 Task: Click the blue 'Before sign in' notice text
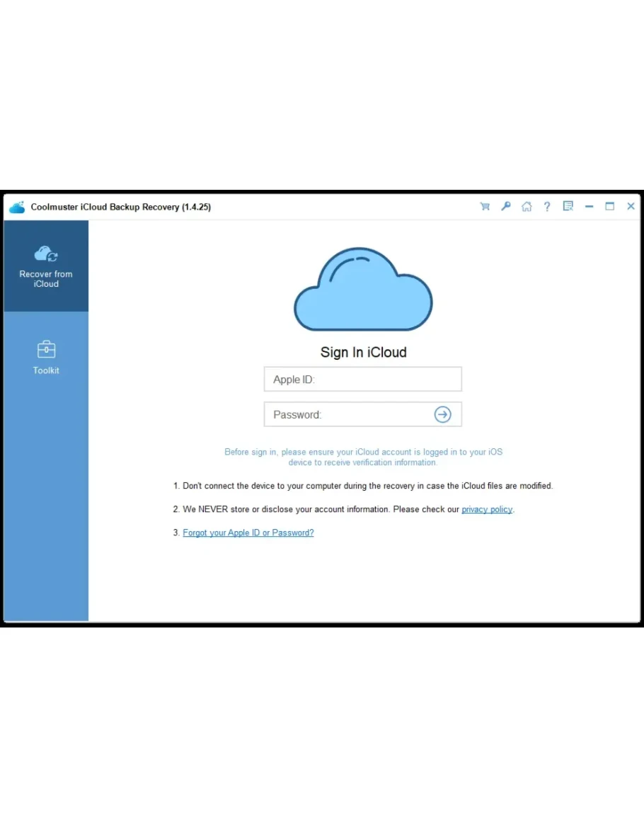(363, 457)
